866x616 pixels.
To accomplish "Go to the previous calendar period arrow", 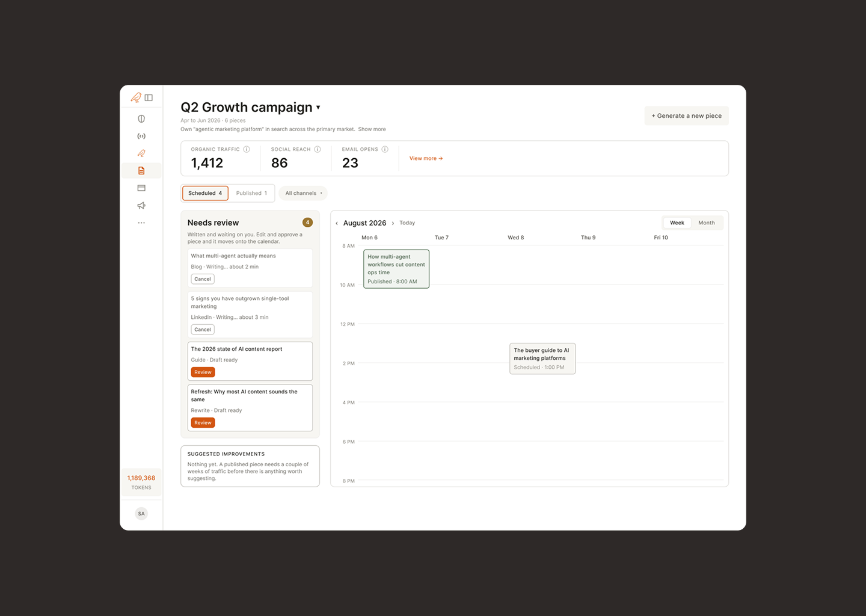I will coord(337,223).
